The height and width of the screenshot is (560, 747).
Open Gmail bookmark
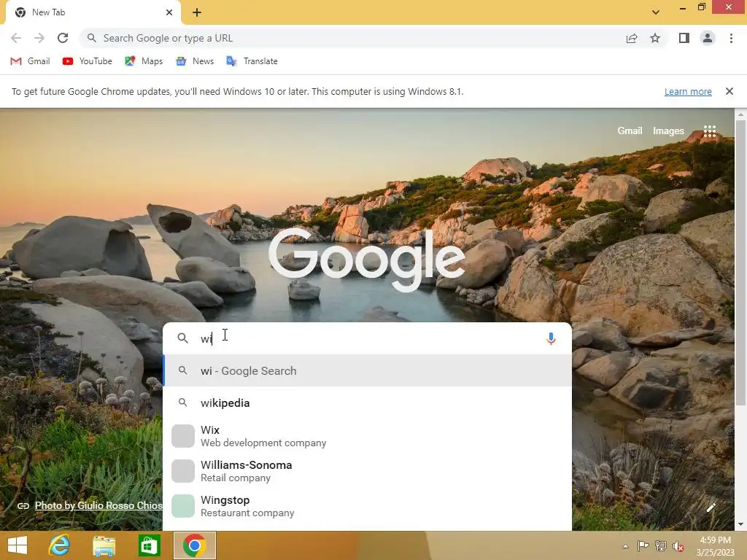point(30,61)
